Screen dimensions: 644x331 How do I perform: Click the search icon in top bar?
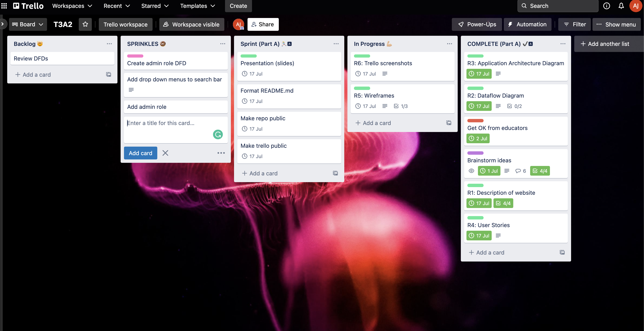(524, 6)
